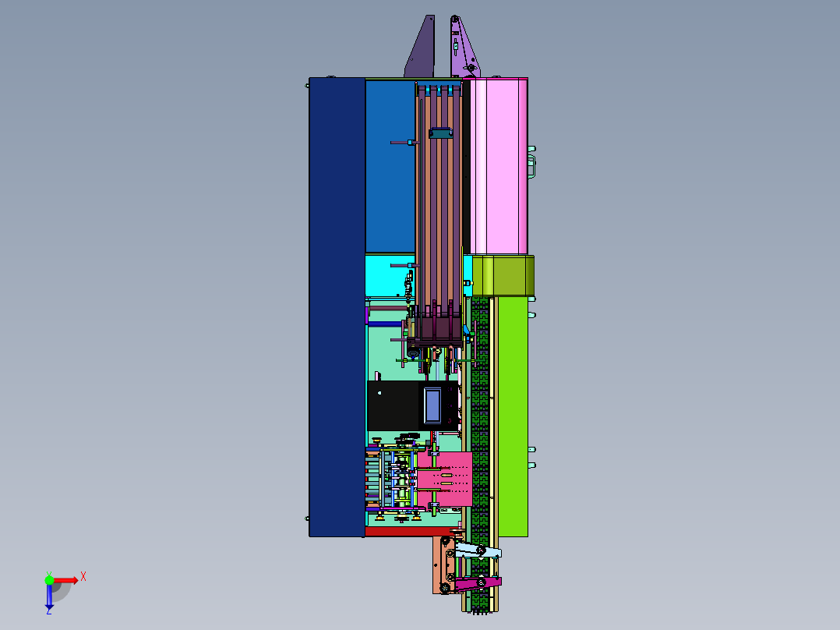Select the light blue lever arm at bottom
Viewport: 840px width, 630px height.
[x=478, y=550]
